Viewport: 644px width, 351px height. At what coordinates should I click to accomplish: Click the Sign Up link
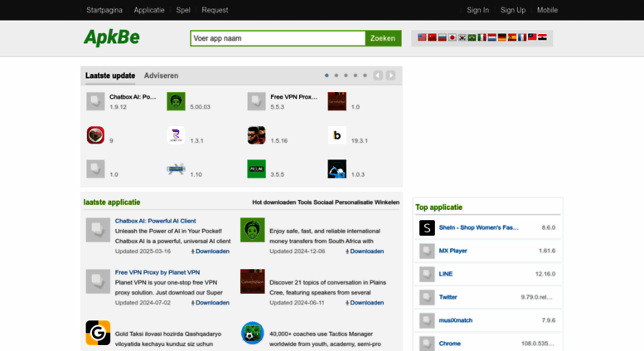[513, 10]
